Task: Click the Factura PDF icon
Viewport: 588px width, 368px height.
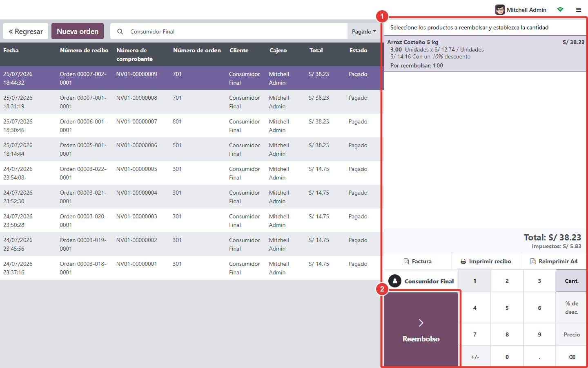Action: click(406, 261)
